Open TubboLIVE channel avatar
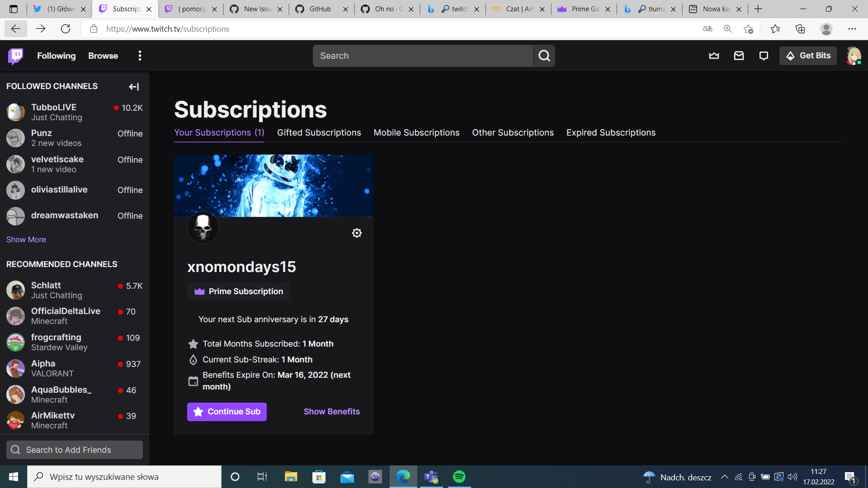Screen dimensions: 868x488 pyautogui.click(x=16, y=112)
